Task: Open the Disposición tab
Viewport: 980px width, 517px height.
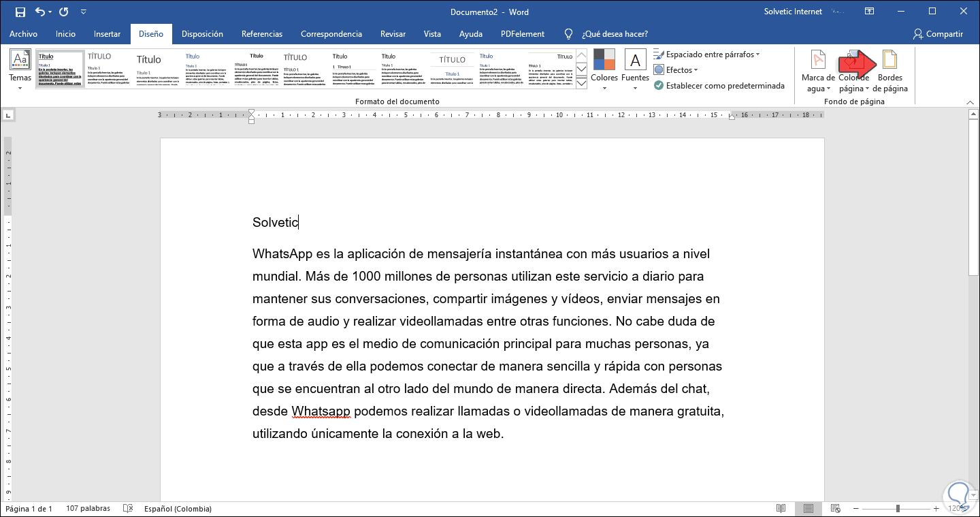Action: point(202,34)
